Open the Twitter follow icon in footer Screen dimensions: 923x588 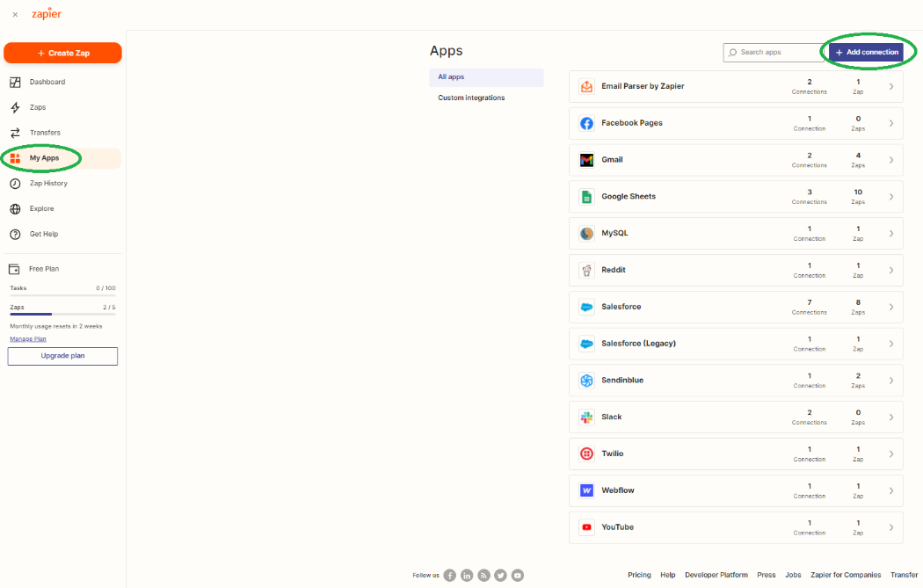500,576
